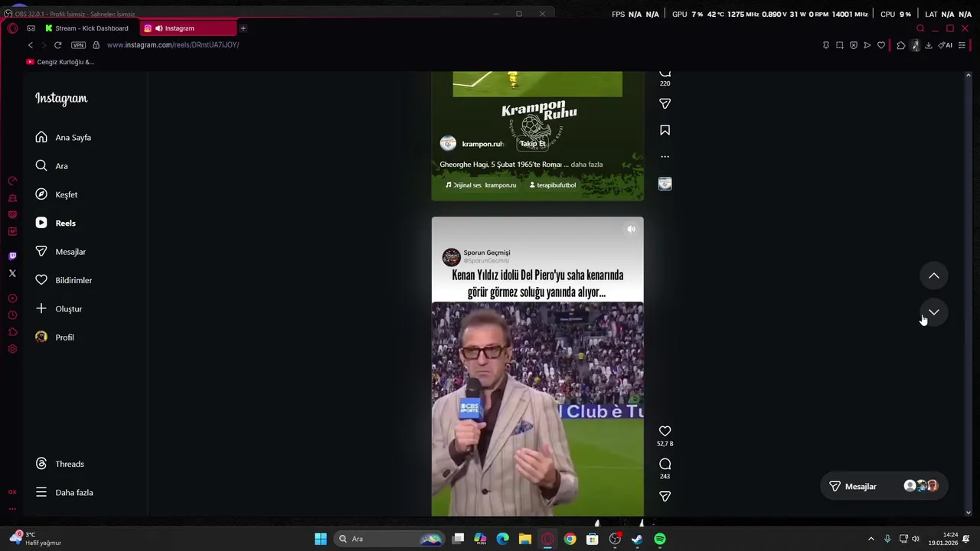Open Orijinal ses audio link
This screenshot has height=551, width=980.
tap(481, 185)
